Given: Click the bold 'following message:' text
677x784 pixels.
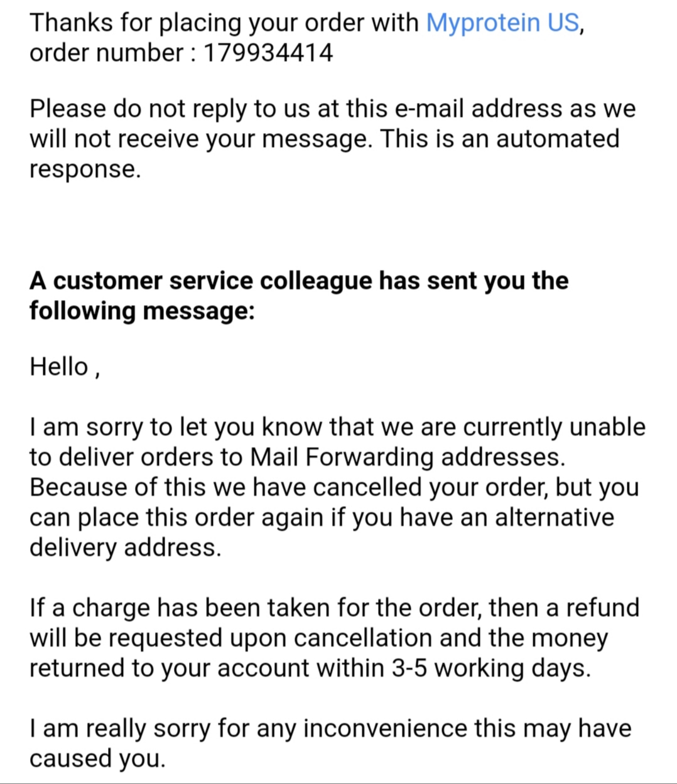Looking at the screenshot, I should 141,311.
